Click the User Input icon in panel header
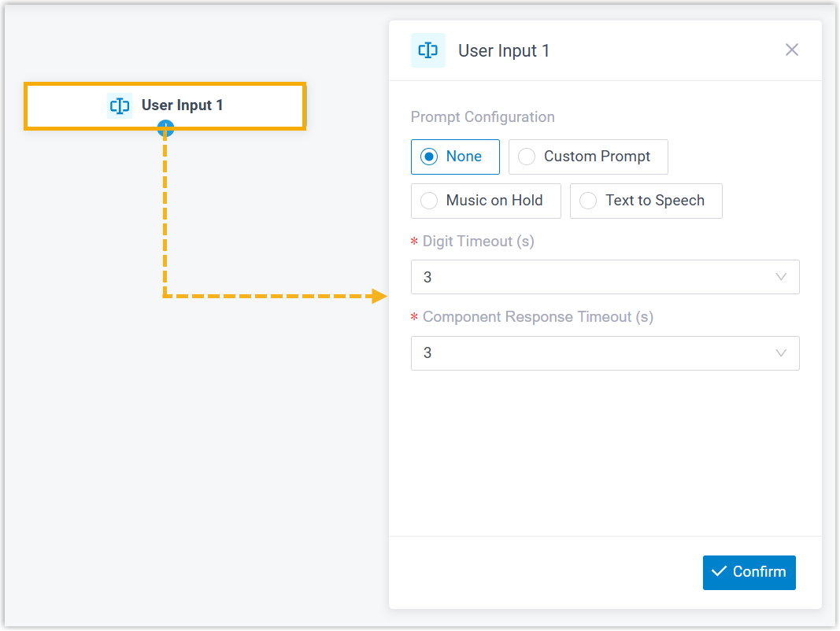 (x=428, y=50)
